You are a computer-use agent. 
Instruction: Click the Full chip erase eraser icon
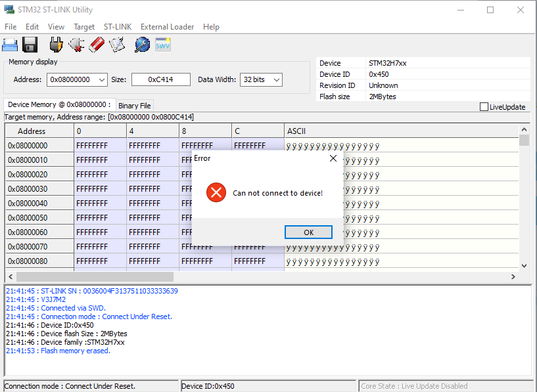(97, 45)
